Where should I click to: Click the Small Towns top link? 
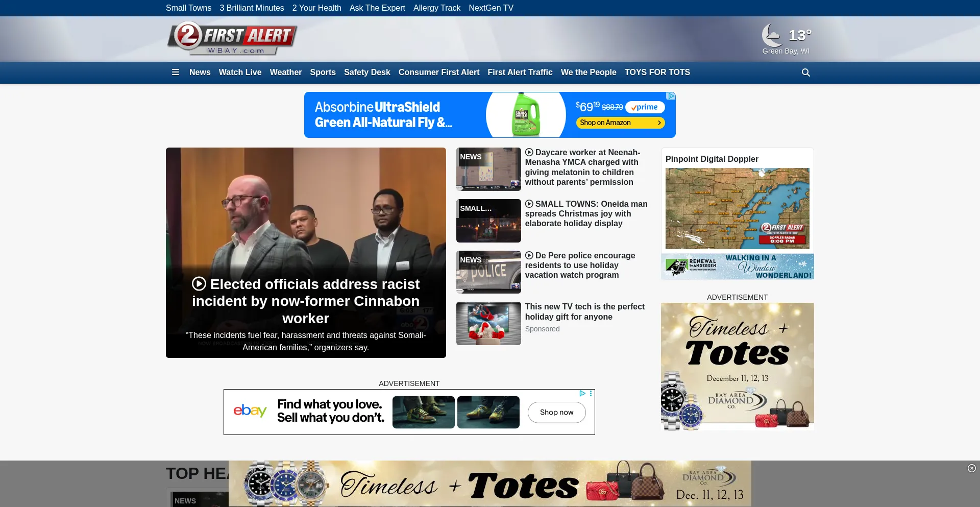click(x=188, y=8)
